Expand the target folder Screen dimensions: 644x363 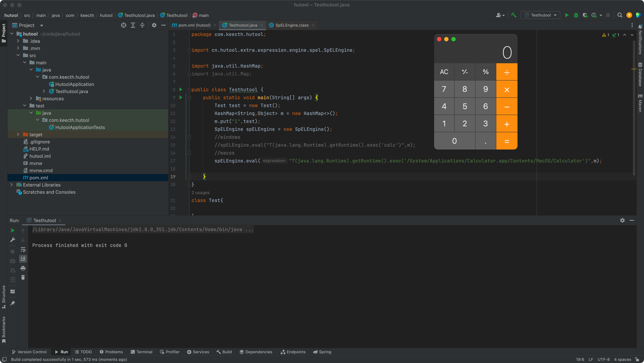(x=18, y=134)
